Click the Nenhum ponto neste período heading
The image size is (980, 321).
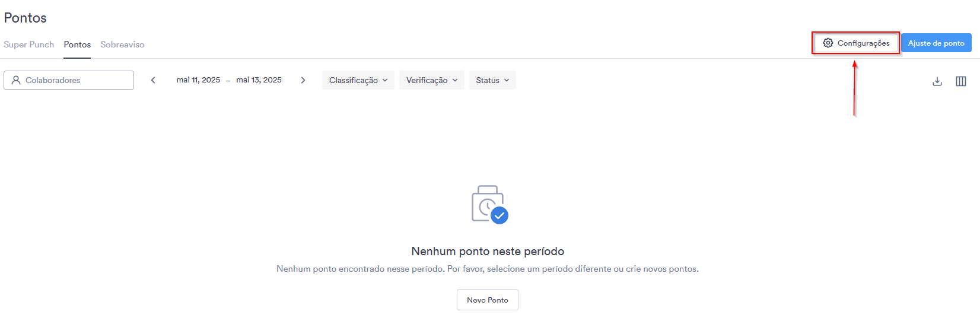pos(488,251)
